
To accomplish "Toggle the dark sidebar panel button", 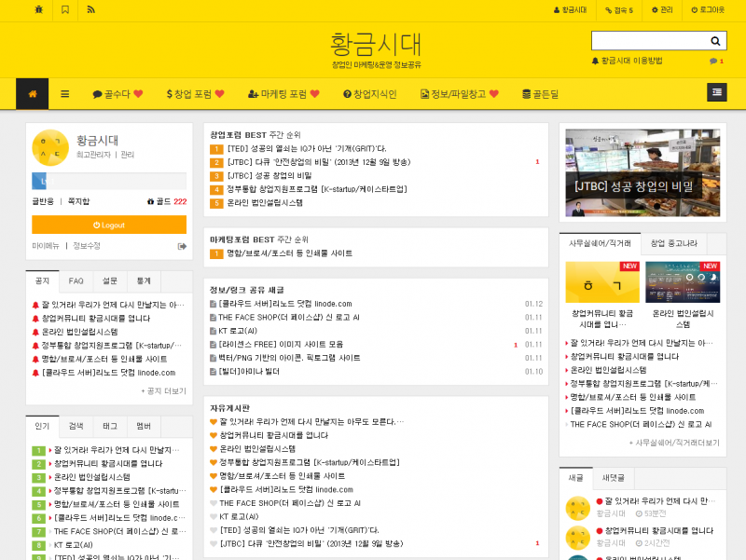I will coord(717,92).
